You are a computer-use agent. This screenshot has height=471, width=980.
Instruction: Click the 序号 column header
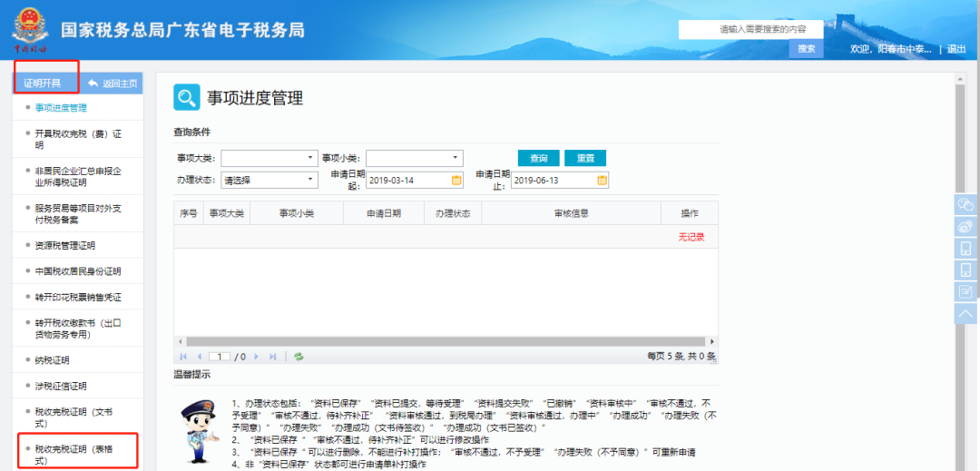pos(189,213)
